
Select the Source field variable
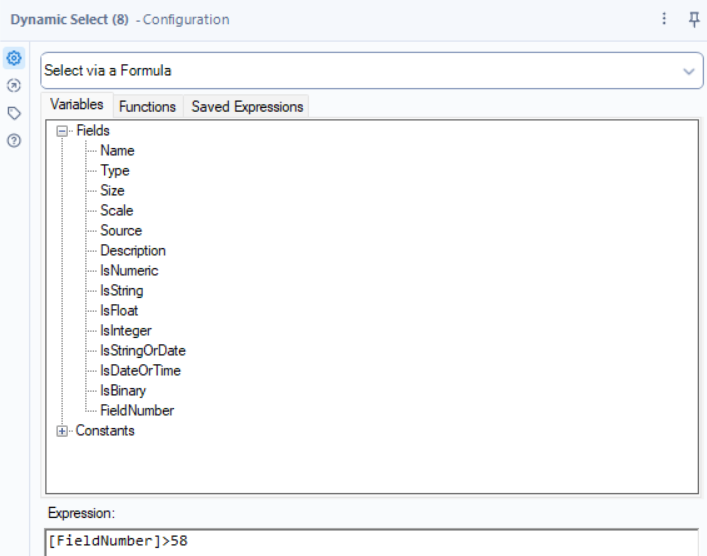click(121, 230)
